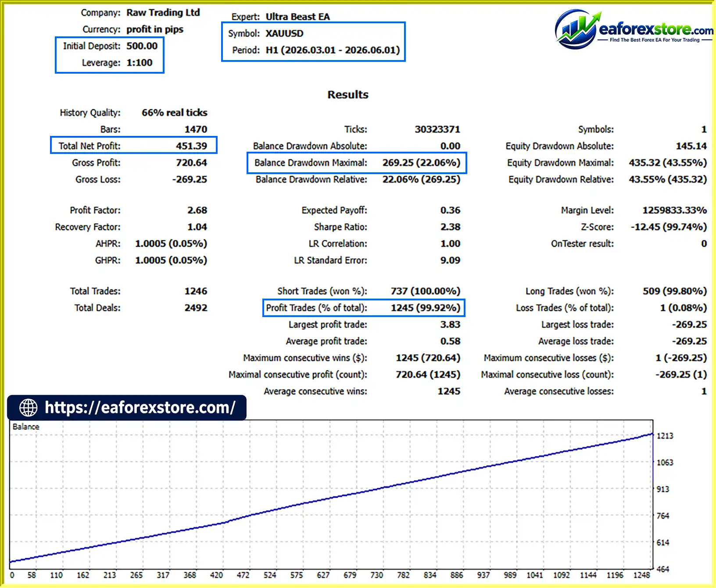Select the 1213 balance axis label

click(x=665, y=436)
